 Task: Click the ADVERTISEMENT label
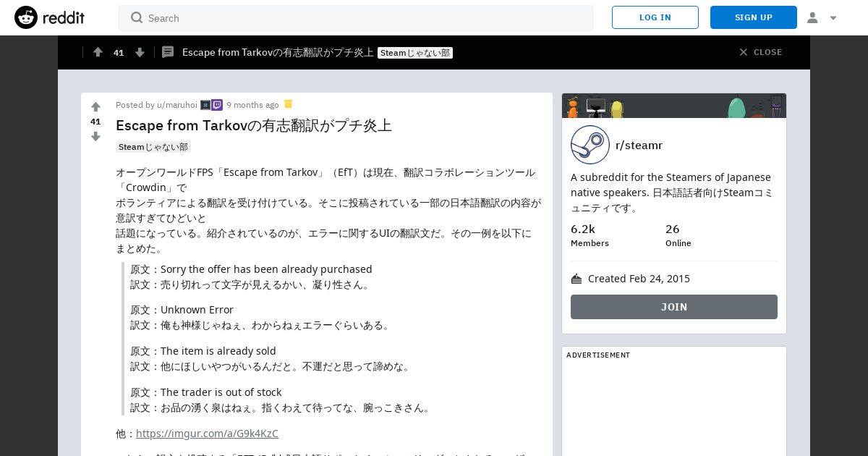[x=598, y=355]
